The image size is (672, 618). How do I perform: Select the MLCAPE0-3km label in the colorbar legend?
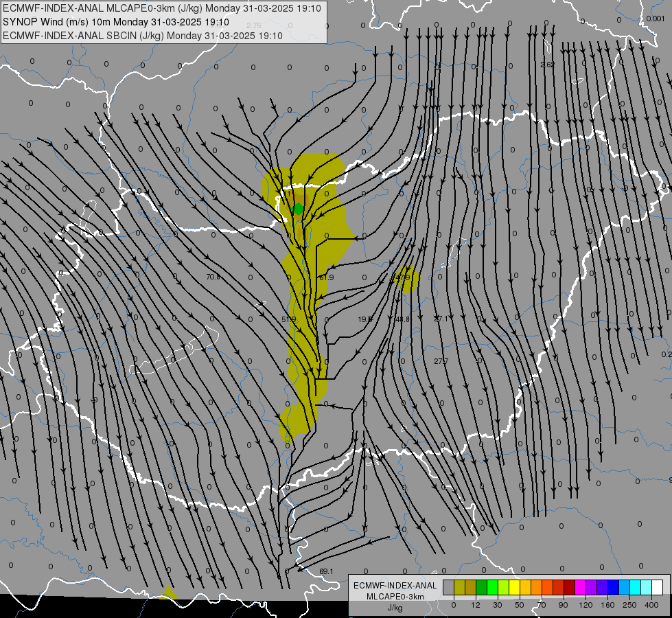(x=395, y=597)
